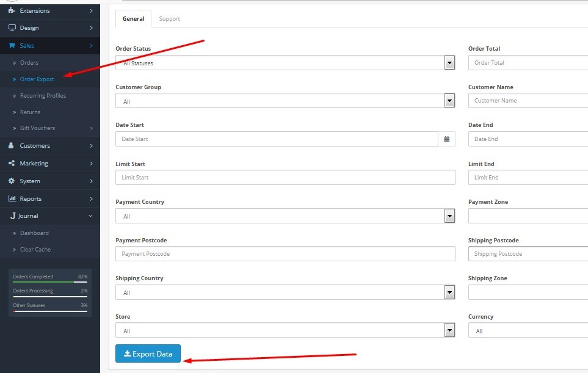Select Order Export in the sidebar
The width and height of the screenshot is (588, 373).
[37, 79]
